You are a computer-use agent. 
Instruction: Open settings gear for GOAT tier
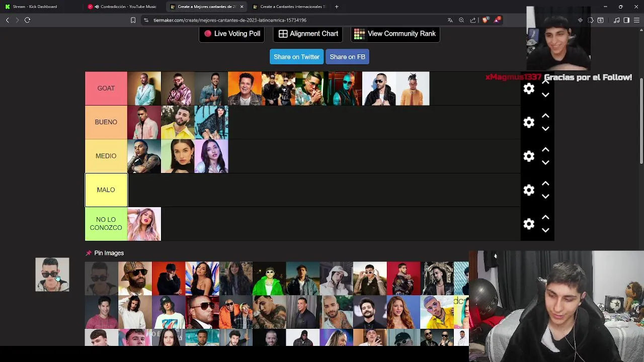click(529, 88)
